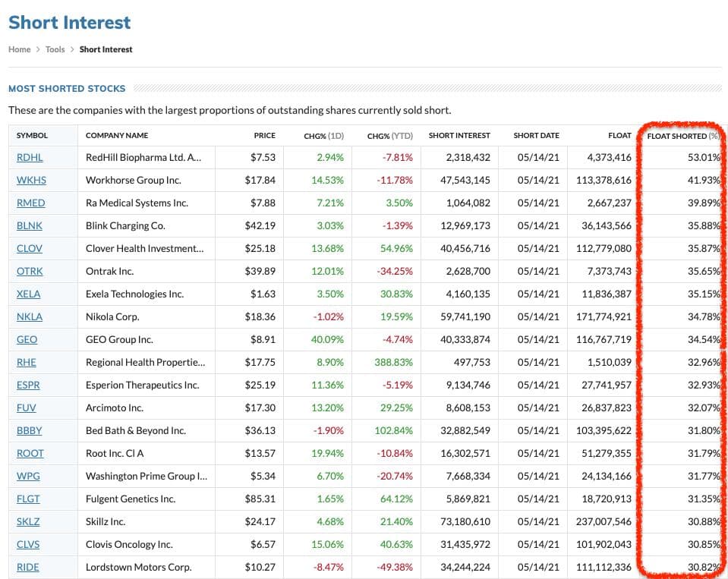Select the Ontrak Inc. company name
The image size is (728, 579).
click(x=109, y=271)
